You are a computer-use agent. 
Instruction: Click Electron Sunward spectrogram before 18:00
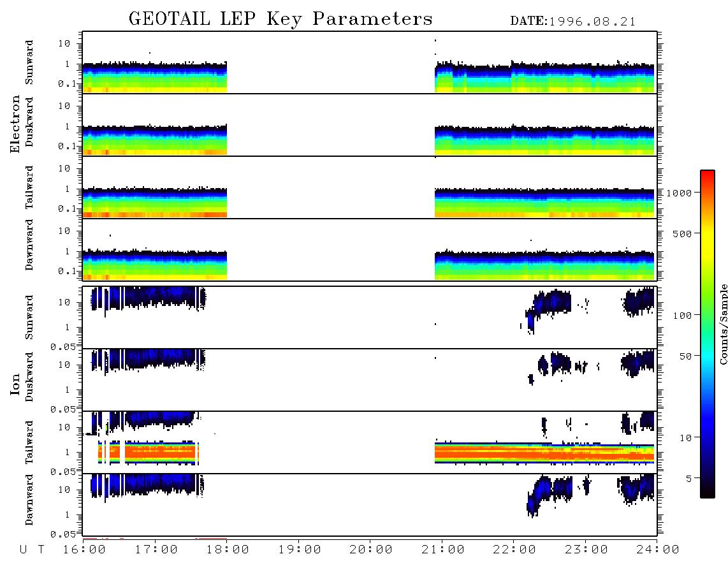(x=155, y=77)
